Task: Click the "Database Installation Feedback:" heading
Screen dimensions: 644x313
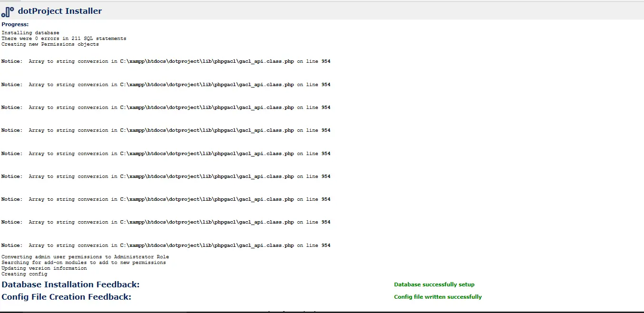Action: pos(70,284)
